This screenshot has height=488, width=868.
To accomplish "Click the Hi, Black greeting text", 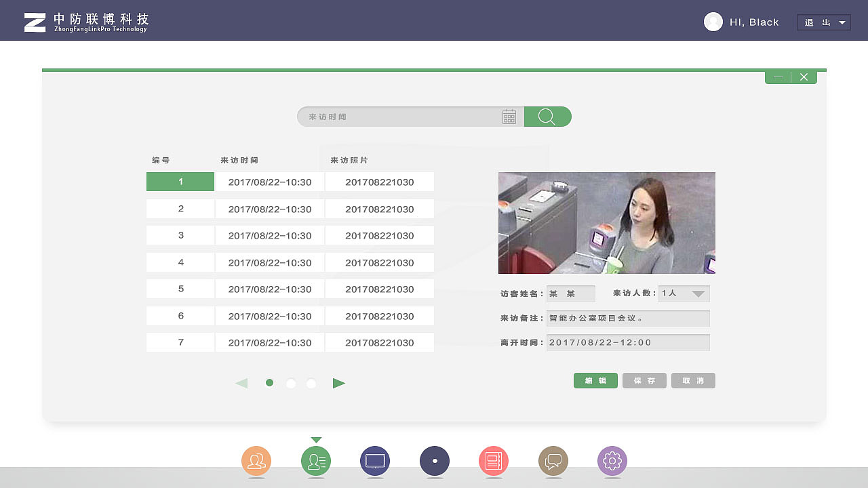I will (x=754, y=22).
